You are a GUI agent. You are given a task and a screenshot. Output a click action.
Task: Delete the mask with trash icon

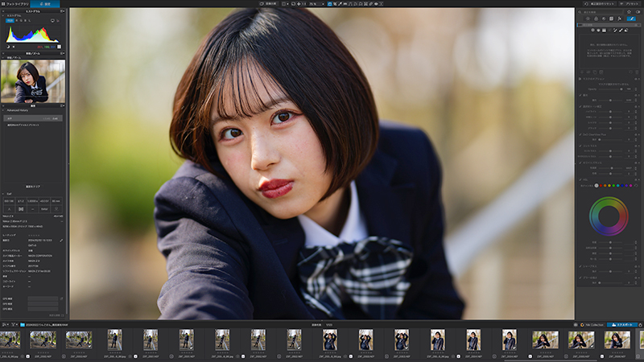coord(637,72)
